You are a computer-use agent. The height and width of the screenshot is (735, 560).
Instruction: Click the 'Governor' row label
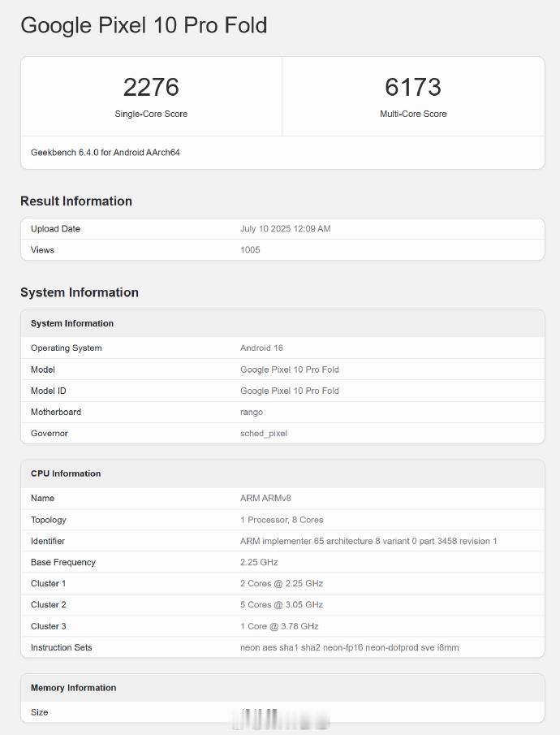click(x=50, y=433)
